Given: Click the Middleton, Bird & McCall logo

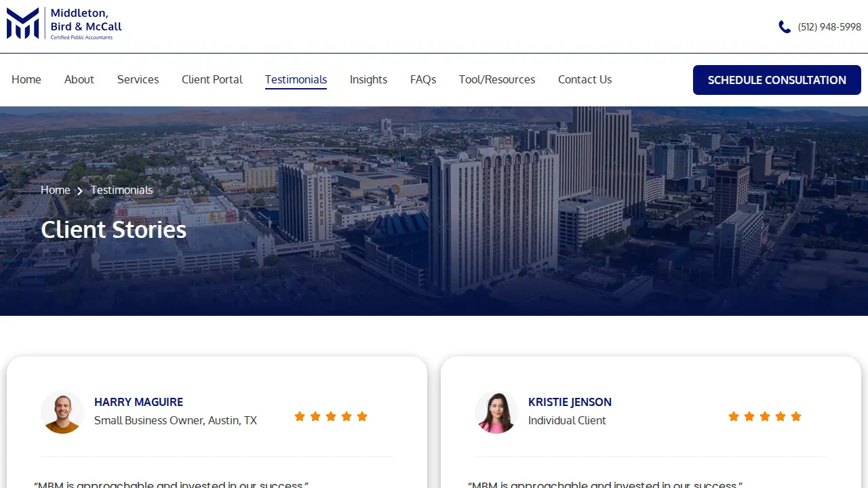Looking at the screenshot, I should pyautogui.click(x=64, y=24).
